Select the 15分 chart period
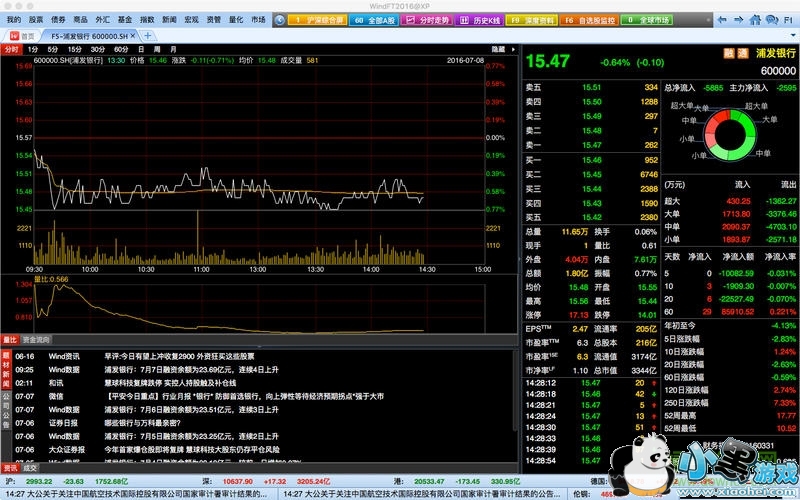 tap(75, 49)
